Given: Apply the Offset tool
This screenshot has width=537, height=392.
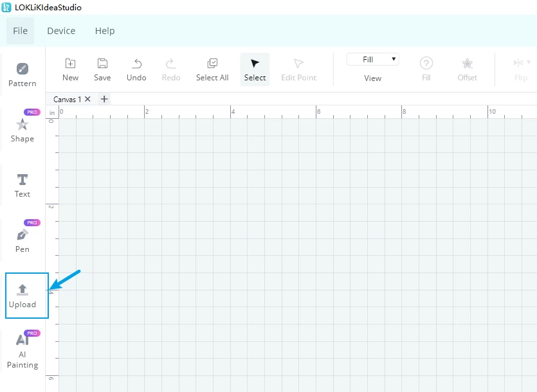Looking at the screenshot, I should coord(467,69).
